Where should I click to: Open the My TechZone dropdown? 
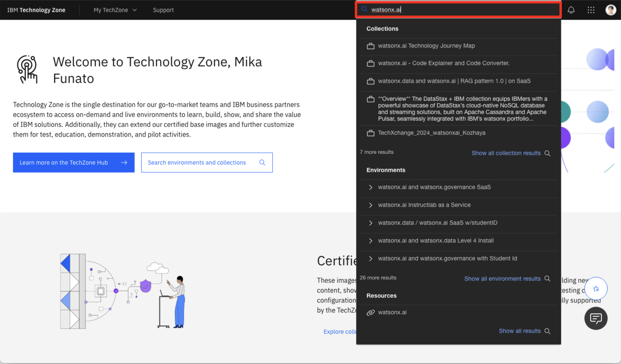[x=115, y=10]
